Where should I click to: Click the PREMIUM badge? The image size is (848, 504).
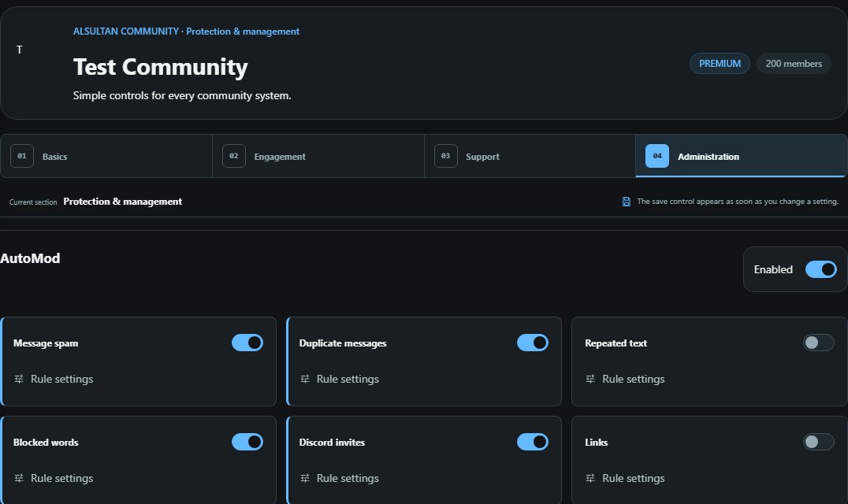point(720,63)
